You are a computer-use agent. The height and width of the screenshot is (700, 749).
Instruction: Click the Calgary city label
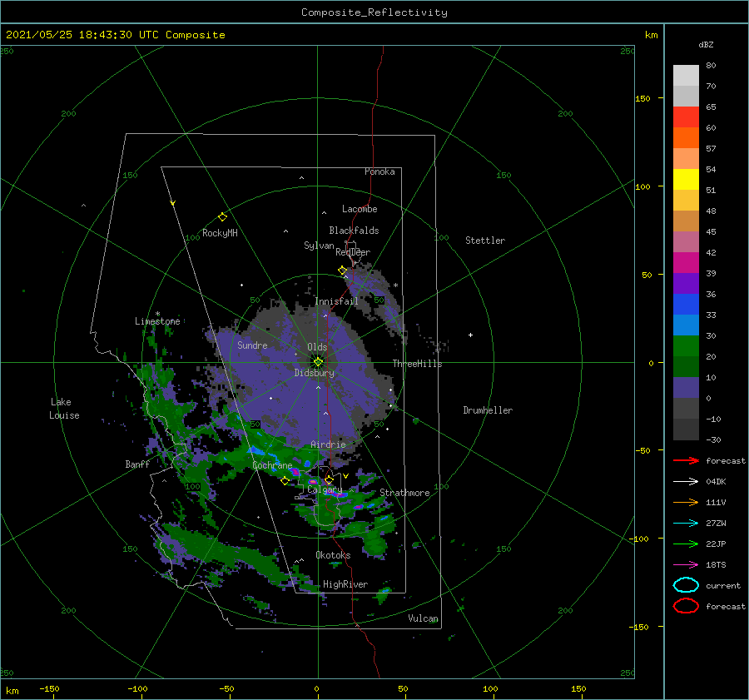click(325, 490)
